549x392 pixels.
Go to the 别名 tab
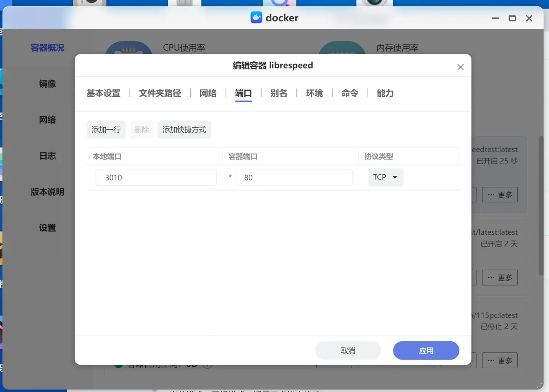(279, 93)
